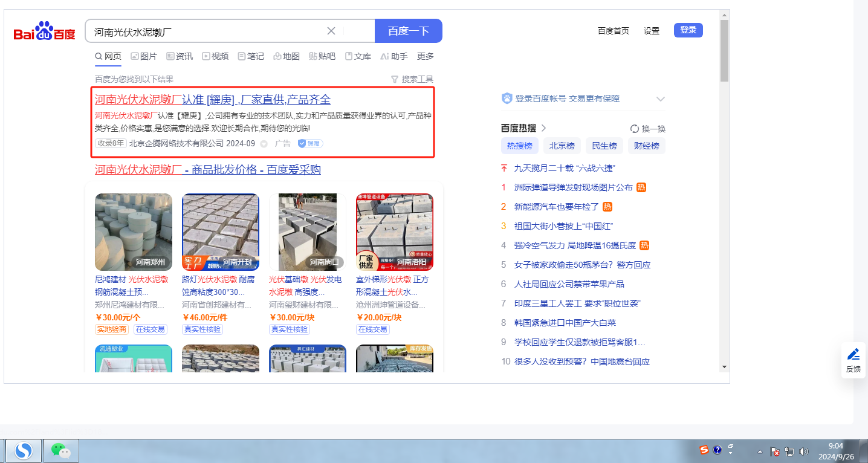Open 设置 in the top bar

[652, 31]
